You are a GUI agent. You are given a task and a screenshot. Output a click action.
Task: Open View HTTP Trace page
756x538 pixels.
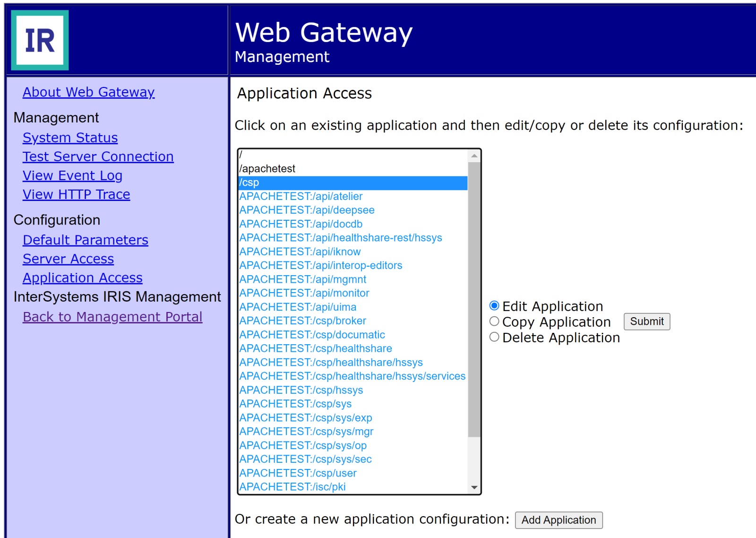tap(76, 194)
